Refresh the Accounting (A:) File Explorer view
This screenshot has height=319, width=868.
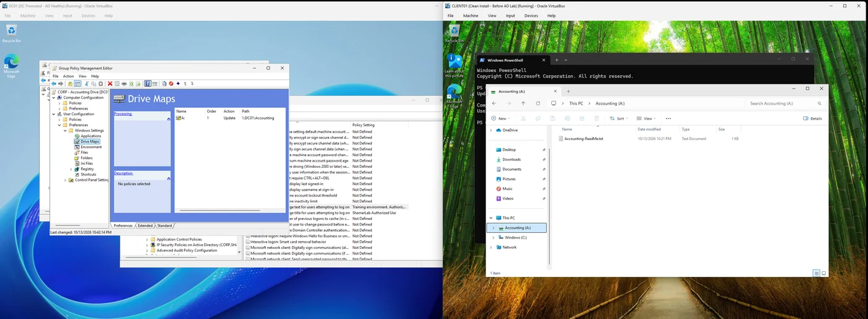538,103
